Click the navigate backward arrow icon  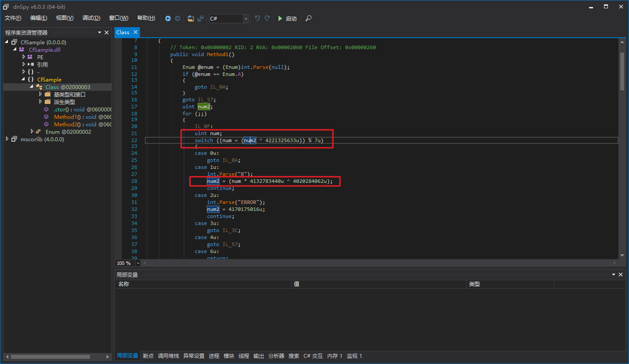(x=168, y=18)
